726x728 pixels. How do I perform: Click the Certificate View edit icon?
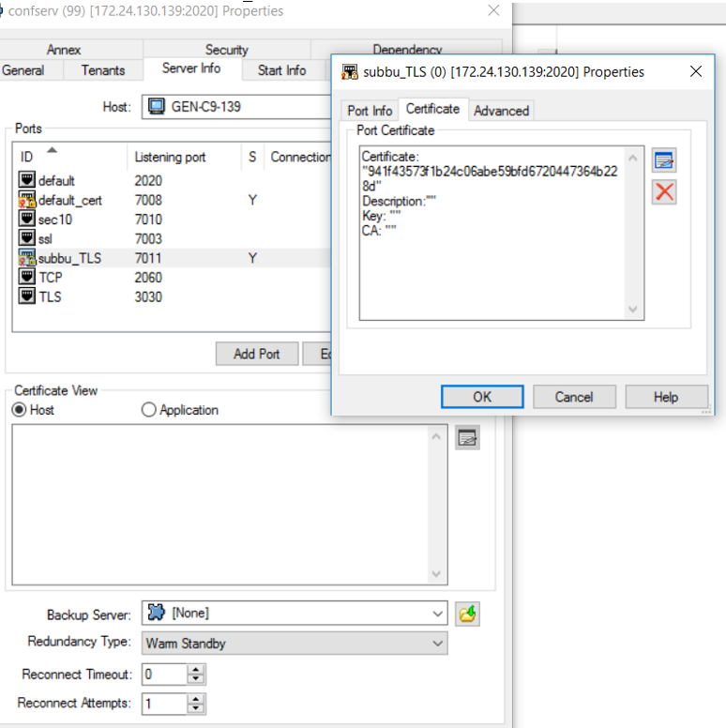click(467, 437)
